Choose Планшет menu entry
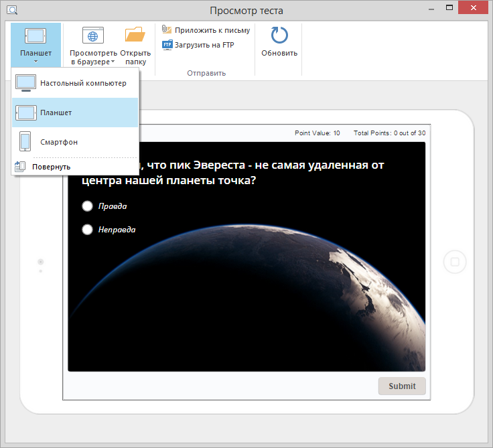 point(75,113)
